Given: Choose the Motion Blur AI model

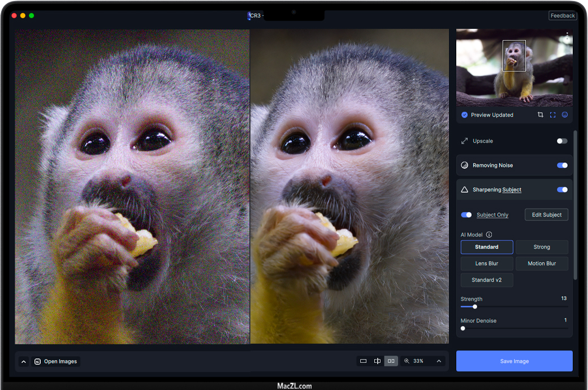Looking at the screenshot, I should [x=542, y=263].
